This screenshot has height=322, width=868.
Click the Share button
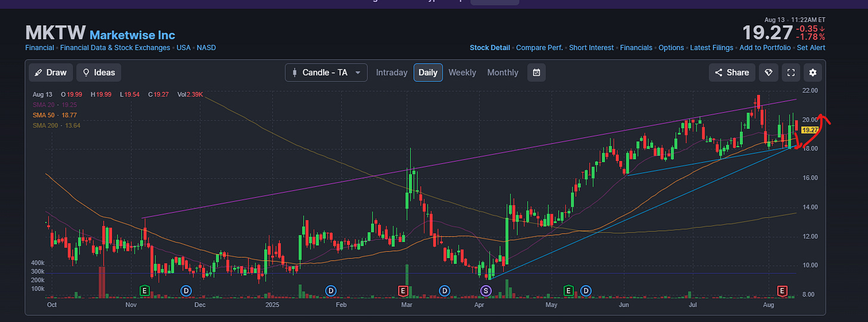pyautogui.click(x=732, y=73)
